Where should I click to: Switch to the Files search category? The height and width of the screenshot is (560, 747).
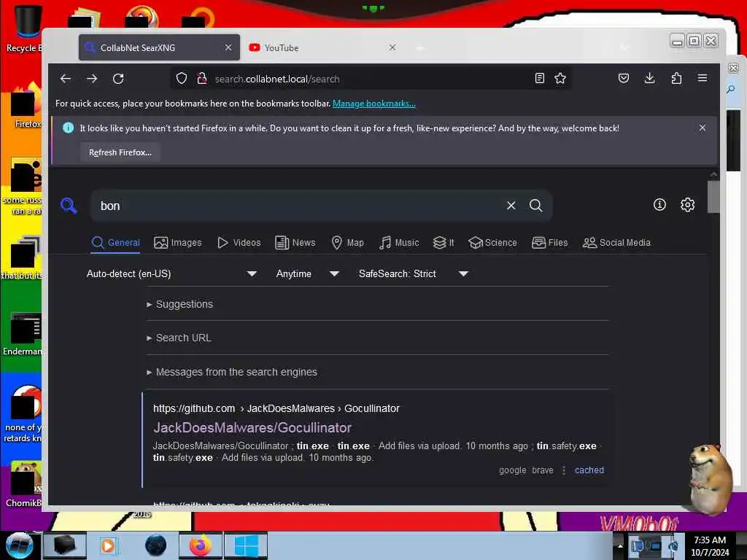(x=550, y=243)
